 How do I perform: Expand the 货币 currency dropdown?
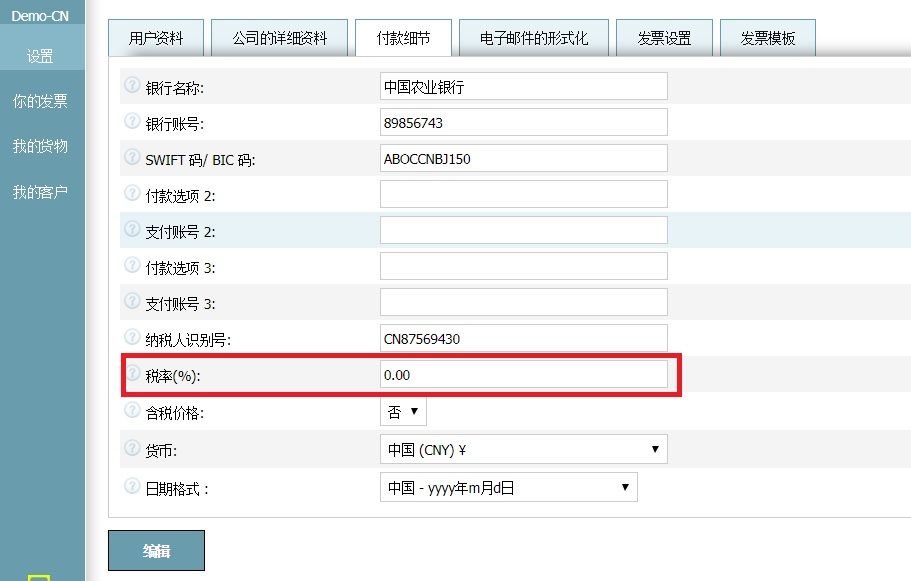tap(522, 448)
